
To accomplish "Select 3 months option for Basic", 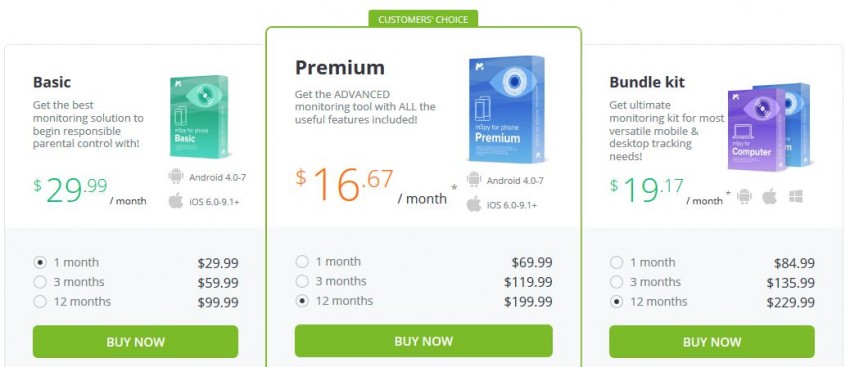I will pyautogui.click(x=40, y=282).
